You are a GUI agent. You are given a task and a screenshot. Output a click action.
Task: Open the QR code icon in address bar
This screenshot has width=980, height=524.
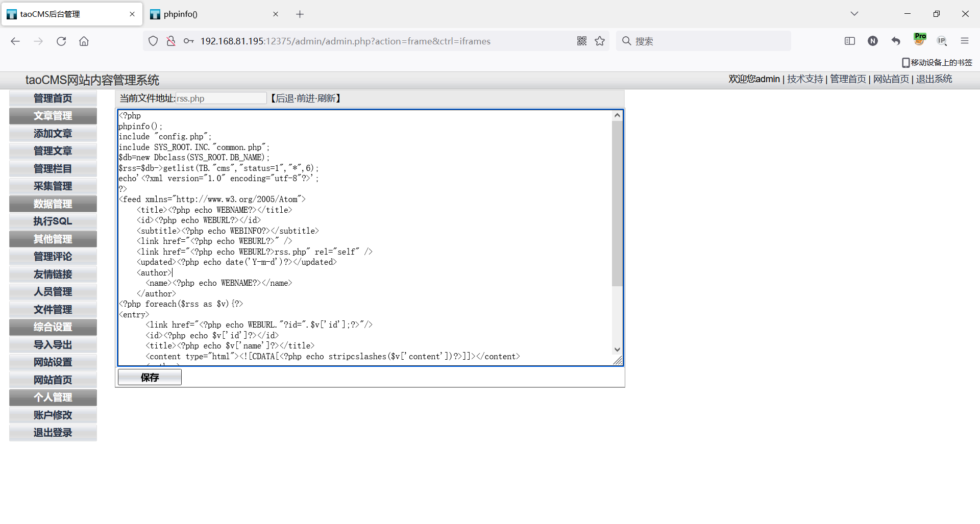pos(582,41)
